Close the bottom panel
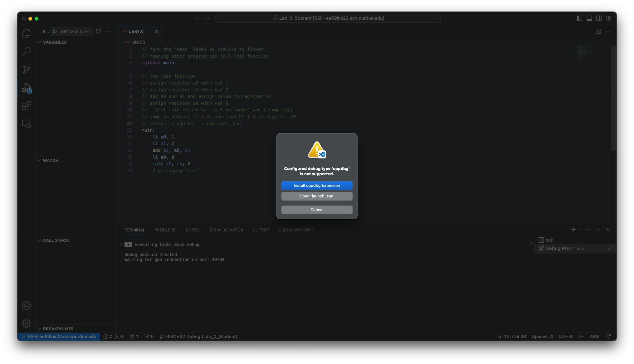 coord(608,230)
